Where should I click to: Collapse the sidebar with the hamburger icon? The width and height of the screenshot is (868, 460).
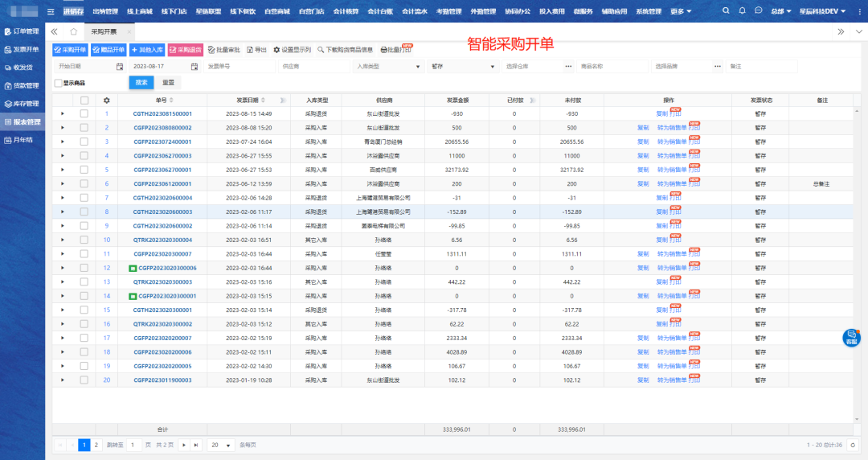point(51,11)
